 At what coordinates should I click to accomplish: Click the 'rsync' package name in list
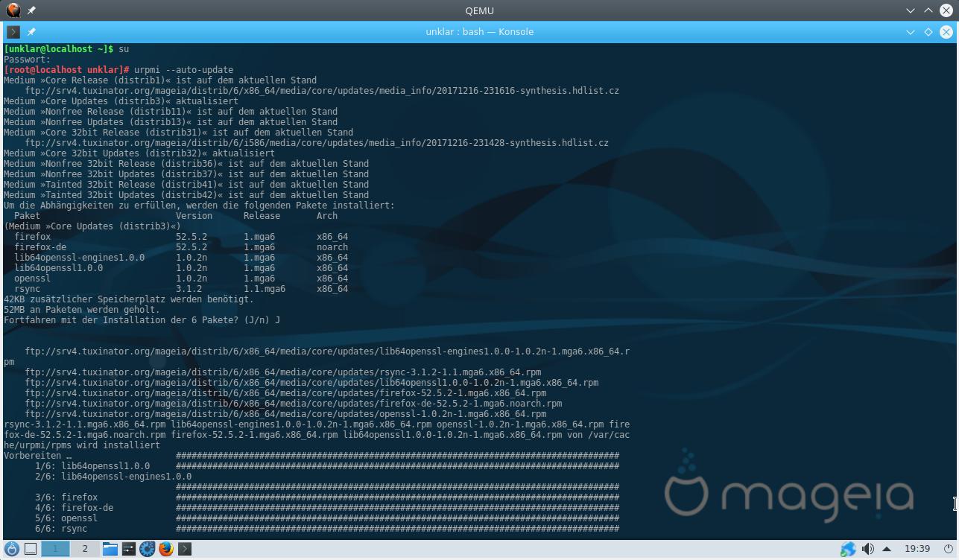28,289
